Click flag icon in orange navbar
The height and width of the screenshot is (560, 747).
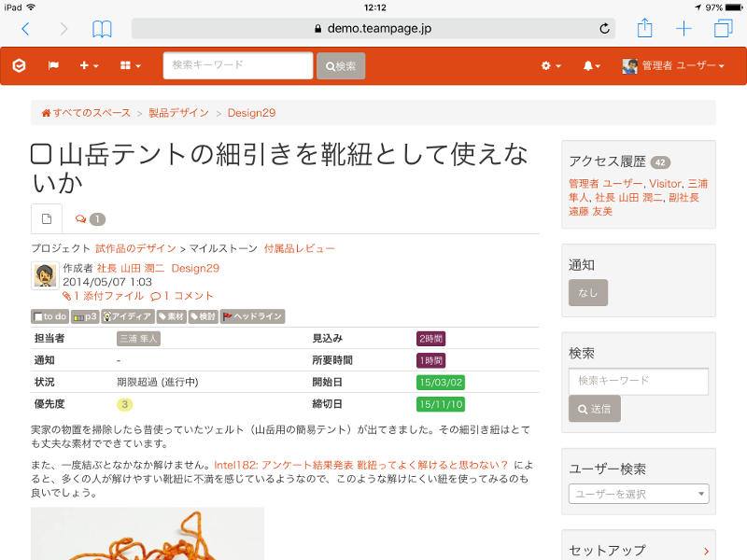coord(53,65)
